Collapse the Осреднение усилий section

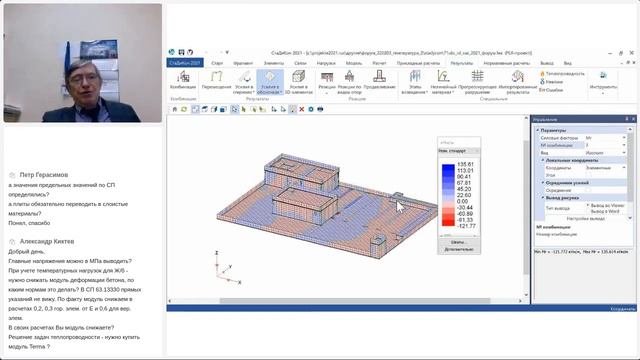[x=543, y=183]
